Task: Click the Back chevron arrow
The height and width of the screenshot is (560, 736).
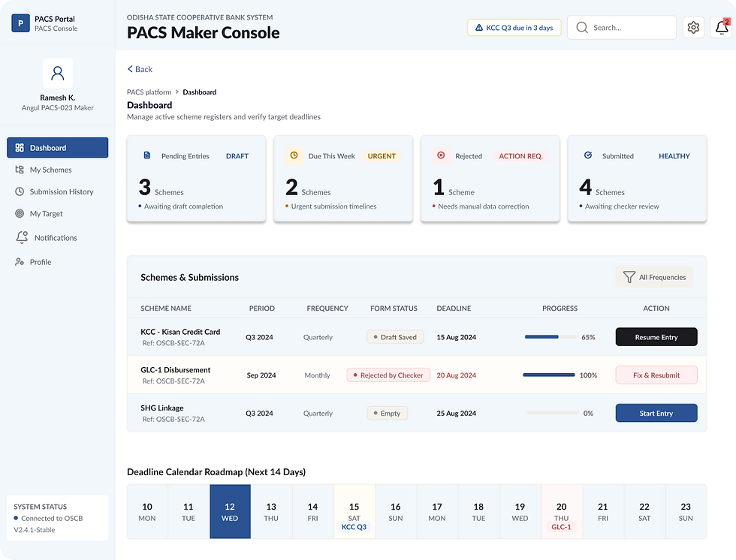Action: tap(130, 69)
